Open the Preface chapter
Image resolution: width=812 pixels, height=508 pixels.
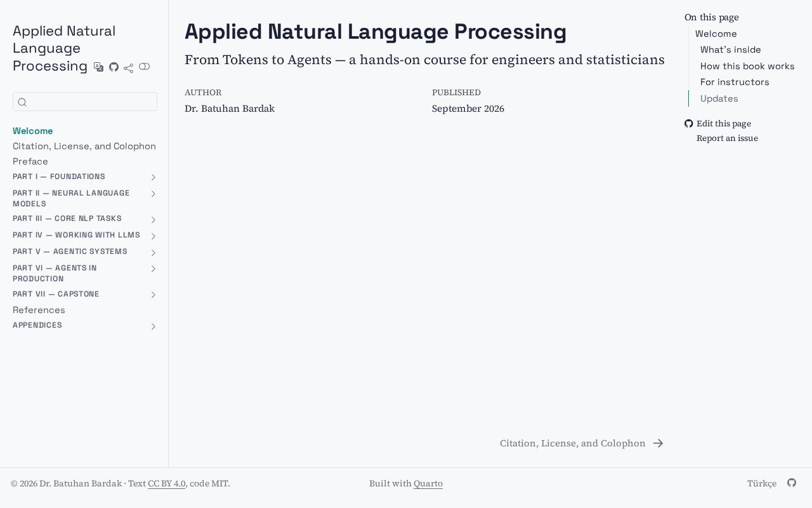pos(30,161)
